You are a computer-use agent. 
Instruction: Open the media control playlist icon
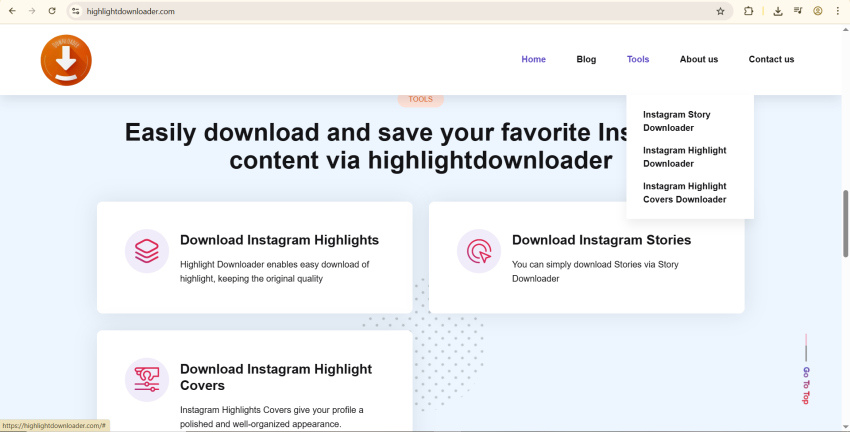(x=798, y=11)
